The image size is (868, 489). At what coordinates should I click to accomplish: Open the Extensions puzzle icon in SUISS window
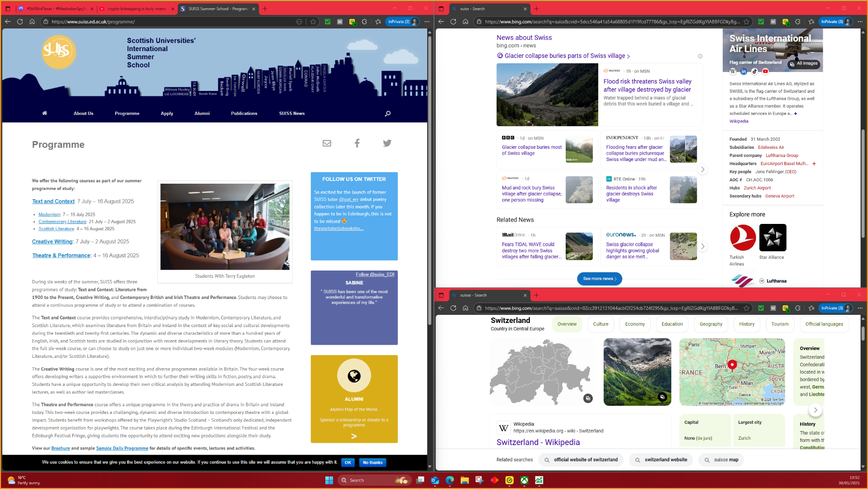click(x=364, y=21)
